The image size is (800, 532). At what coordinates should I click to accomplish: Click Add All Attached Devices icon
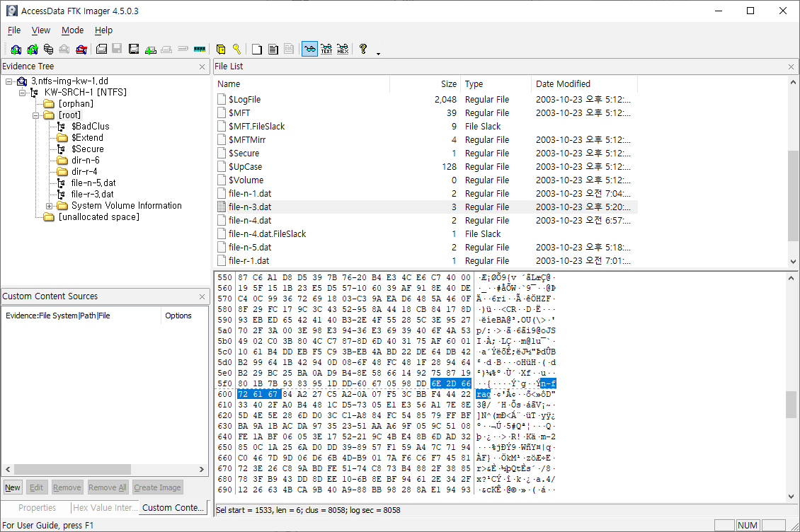point(32,49)
